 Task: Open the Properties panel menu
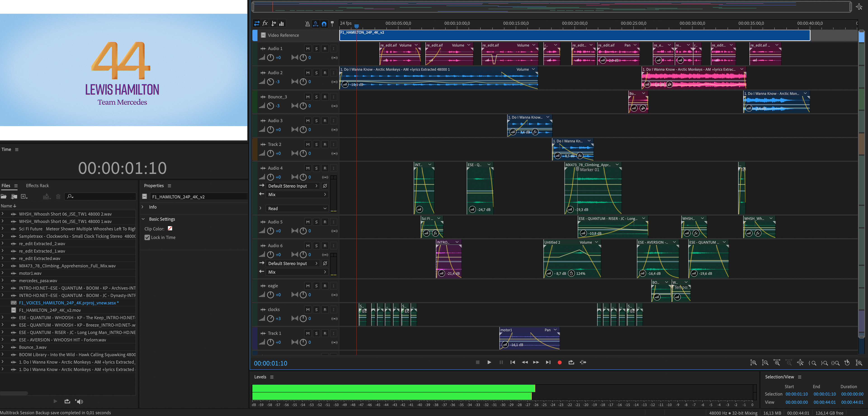pos(170,185)
